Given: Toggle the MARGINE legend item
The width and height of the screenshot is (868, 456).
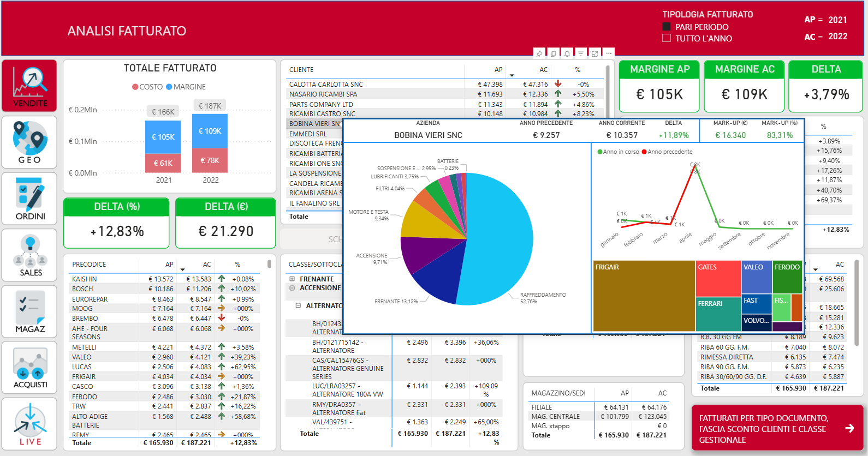Looking at the screenshot, I should tap(186, 87).
